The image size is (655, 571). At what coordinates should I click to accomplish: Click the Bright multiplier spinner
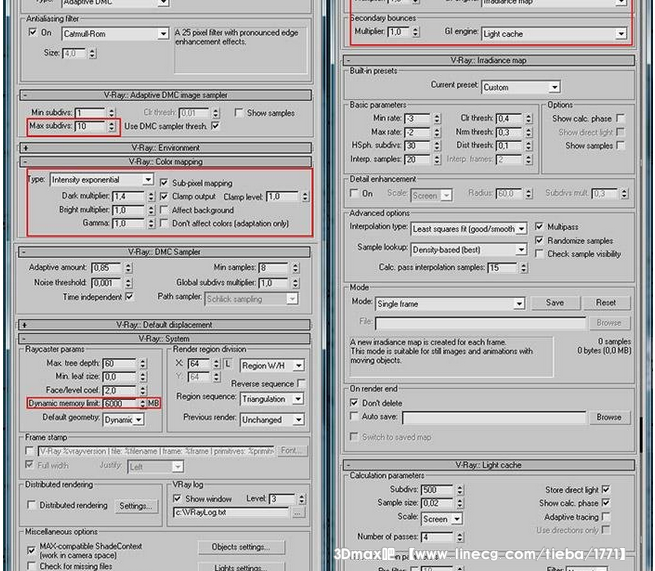click(x=151, y=210)
